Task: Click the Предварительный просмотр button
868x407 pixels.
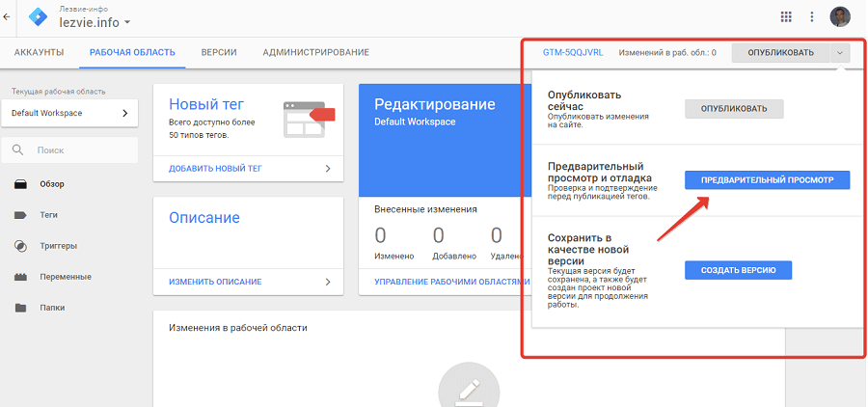Action: coord(767,180)
